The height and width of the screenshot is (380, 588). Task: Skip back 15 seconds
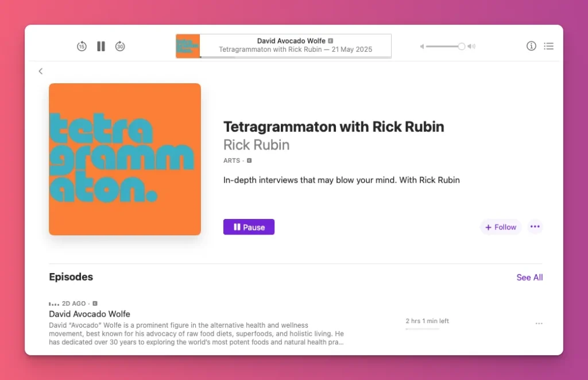(x=82, y=46)
